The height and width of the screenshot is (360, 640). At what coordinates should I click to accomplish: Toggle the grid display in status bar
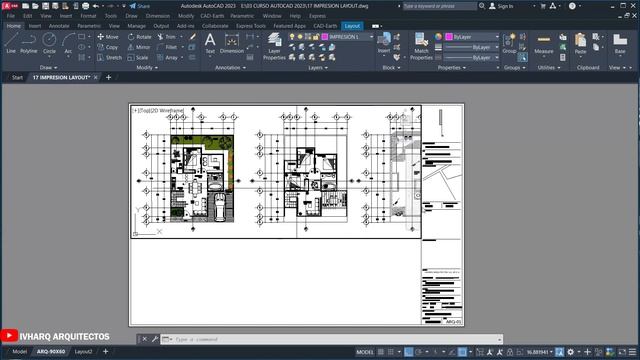[380, 352]
